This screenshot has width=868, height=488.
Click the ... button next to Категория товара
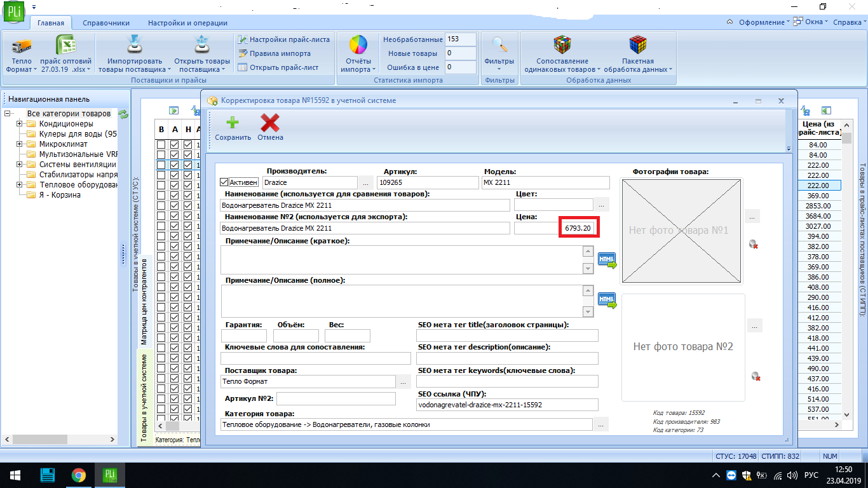click(601, 424)
